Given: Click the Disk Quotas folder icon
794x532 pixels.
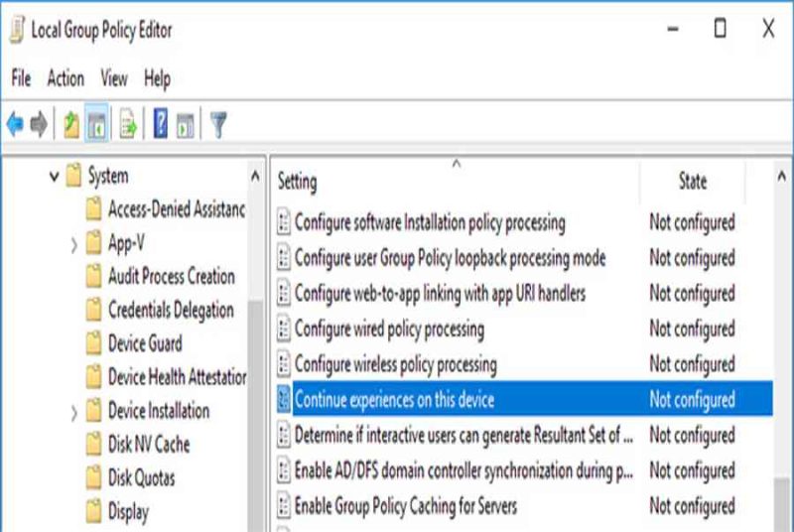Looking at the screenshot, I should tap(93, 477).
